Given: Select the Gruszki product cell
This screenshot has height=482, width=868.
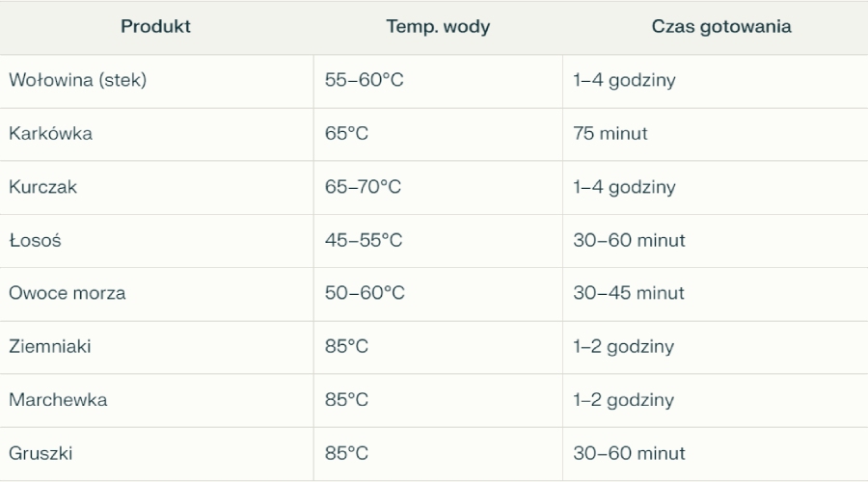Looking at the screenshot, I should (x=41, y=452).
